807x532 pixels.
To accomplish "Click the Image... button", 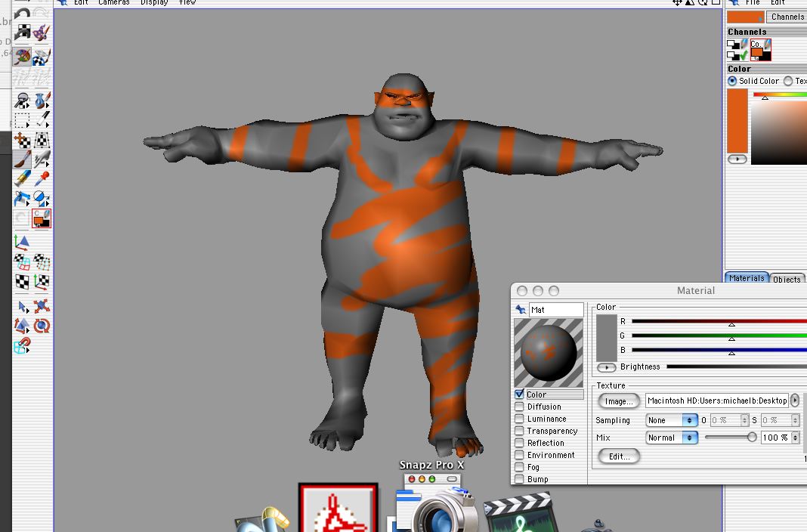I will [619, 401].
